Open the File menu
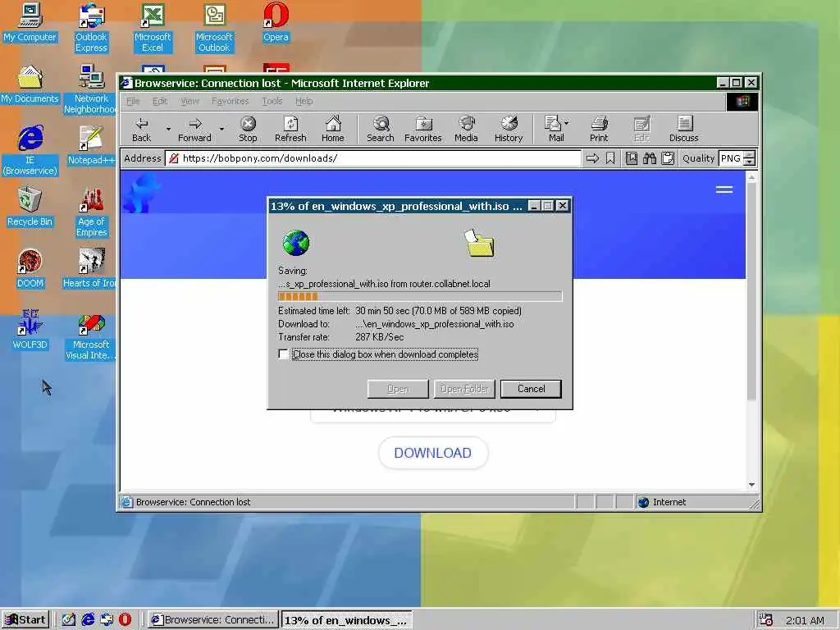 (133, 101)
